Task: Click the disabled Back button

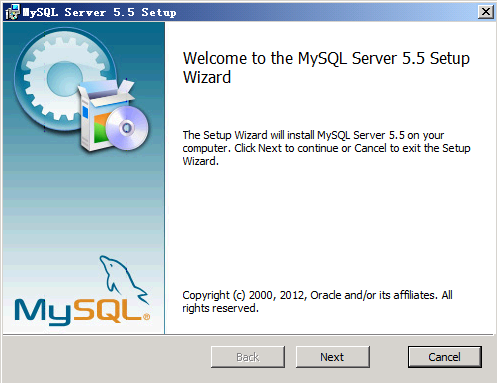Action: point(248,357)
